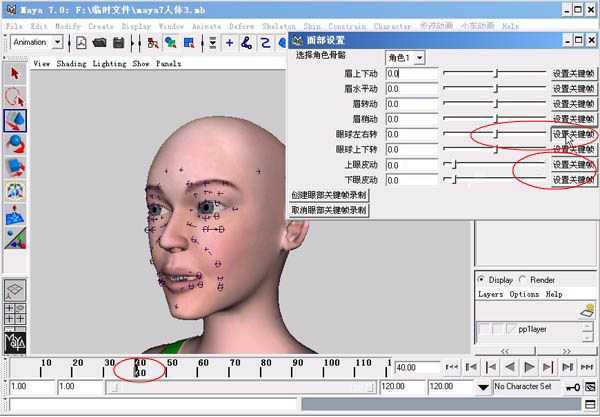
Task: Enable select by object type icon
Action: coord(171,42)
